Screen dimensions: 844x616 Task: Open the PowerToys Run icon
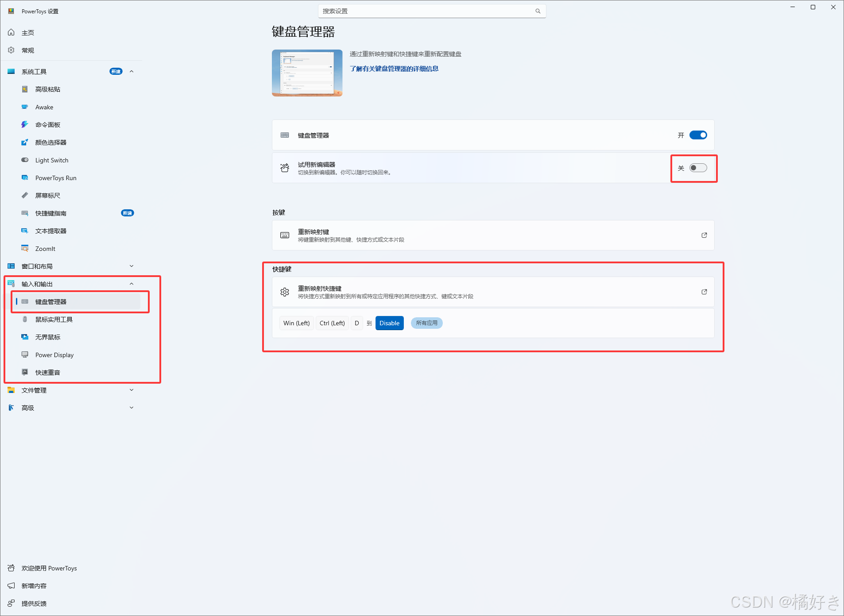coord(25,177)
